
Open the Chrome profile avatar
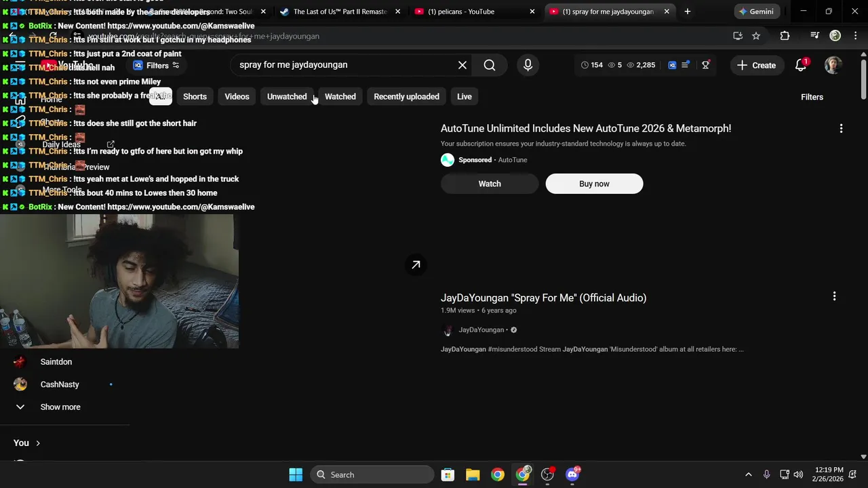click(x=835, y=36)
